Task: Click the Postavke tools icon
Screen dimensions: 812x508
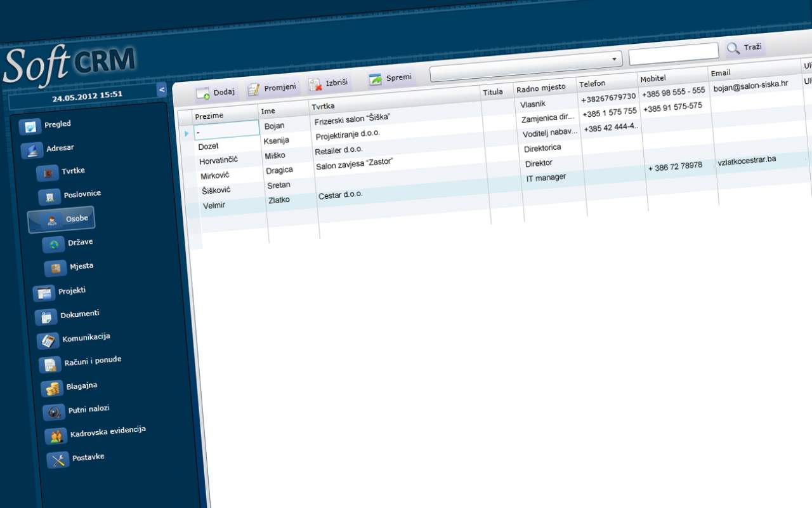Action: (58, 460)
